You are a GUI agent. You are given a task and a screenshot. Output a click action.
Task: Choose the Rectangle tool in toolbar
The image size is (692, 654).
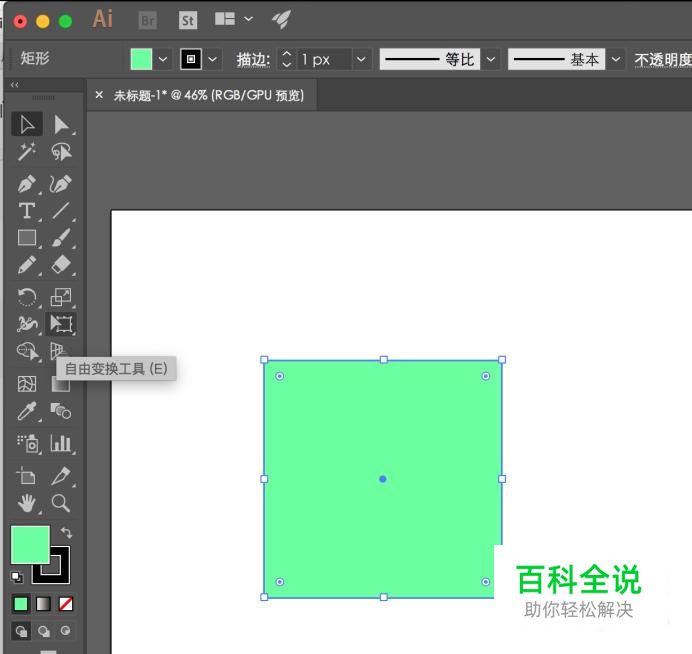[27, 238]
